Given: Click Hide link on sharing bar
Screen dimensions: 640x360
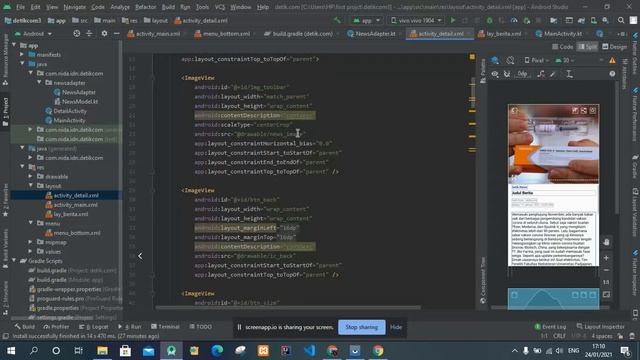Looking at the screenshot, I should [x=396, y=327].
